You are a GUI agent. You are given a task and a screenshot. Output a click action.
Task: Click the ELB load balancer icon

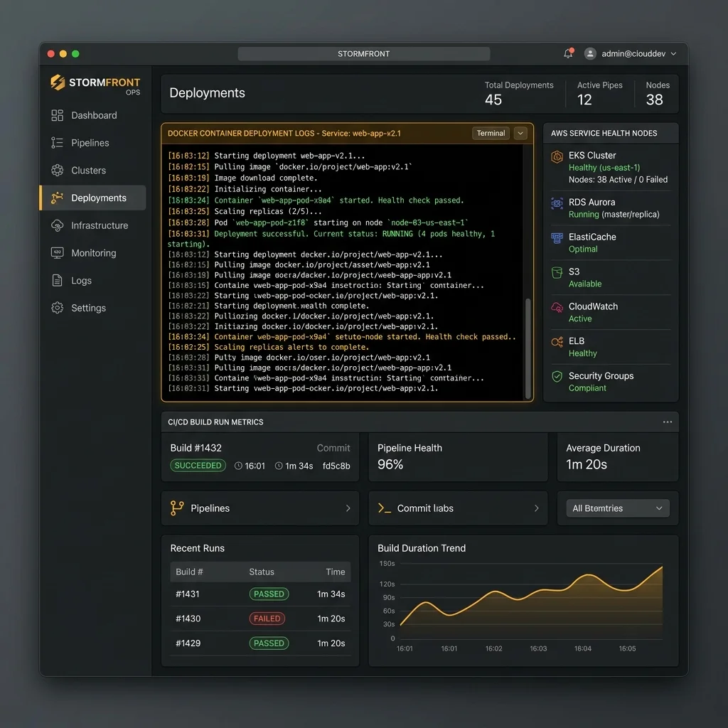(x=557, y=342)
